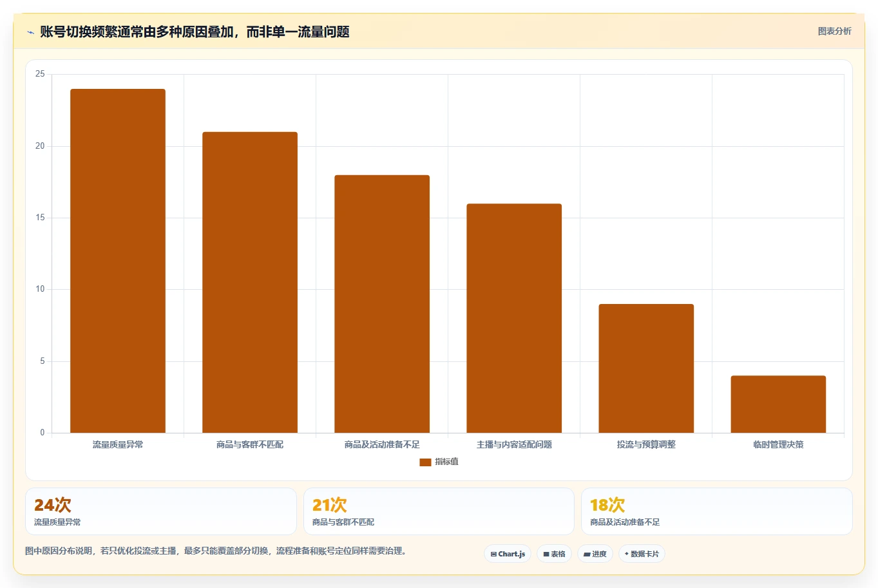Screen dimensions: 878x588
Task: Open the 21次 商品与客群不匹配 data card
Action: (439, 511)
